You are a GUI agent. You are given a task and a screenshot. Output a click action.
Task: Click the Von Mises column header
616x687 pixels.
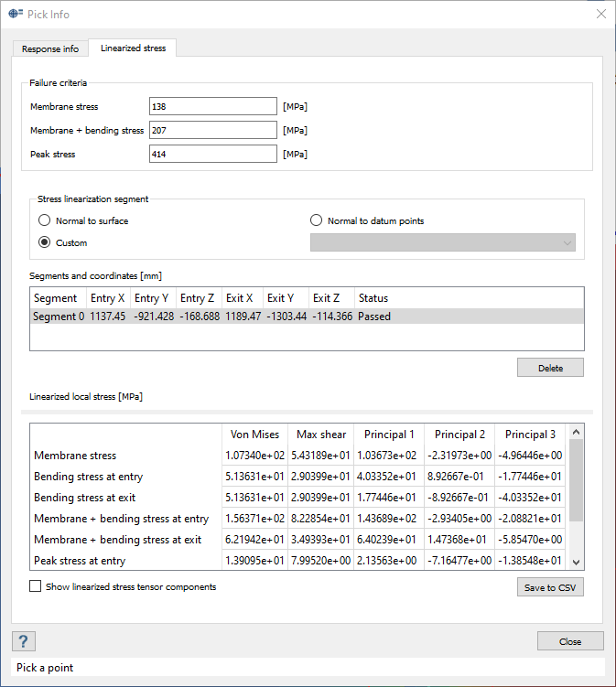(x=253, y=435)
